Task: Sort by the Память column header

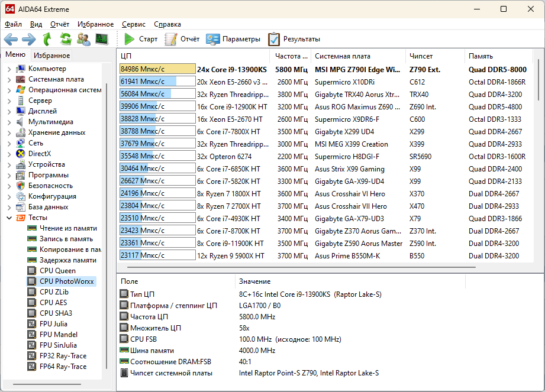Action: 498,56
